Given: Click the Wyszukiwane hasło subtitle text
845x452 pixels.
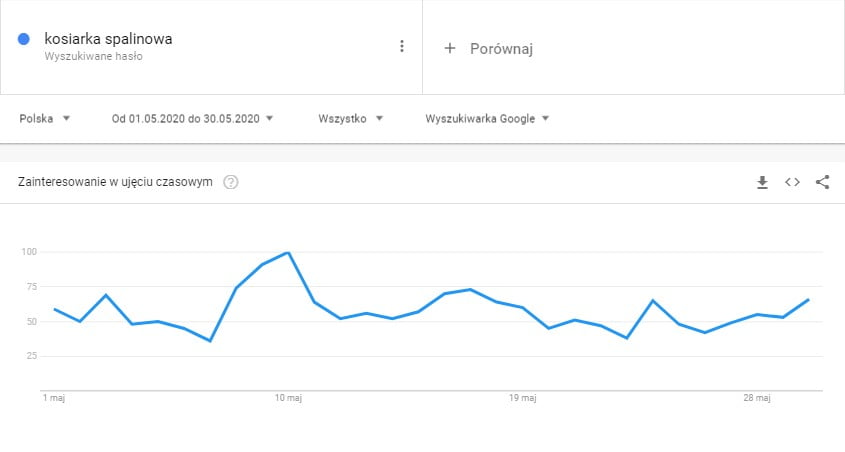Looking at the screenshot, I should coord(93,57).
